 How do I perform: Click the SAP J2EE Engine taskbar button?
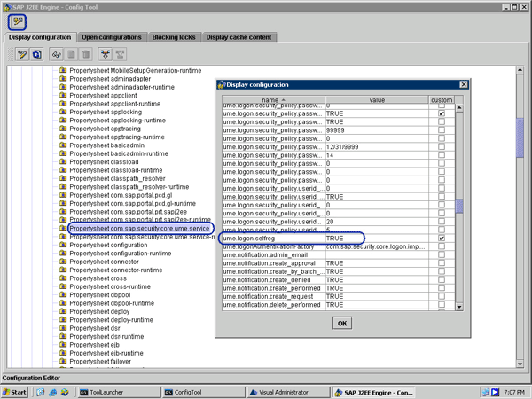[x=372, y=393]
